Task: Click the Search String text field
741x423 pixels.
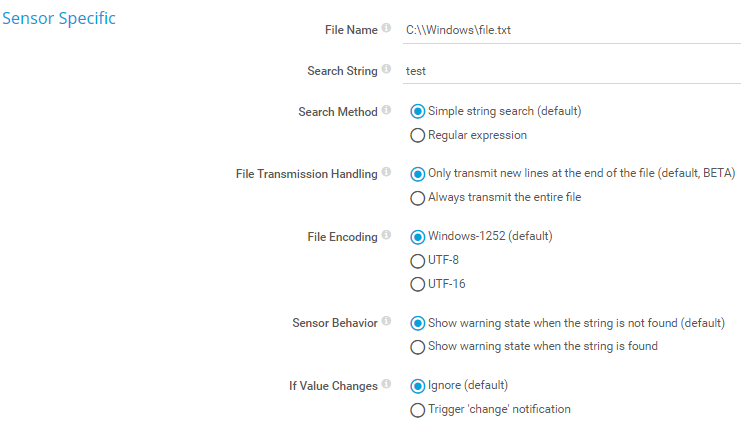Action: (x=570, y=71)
